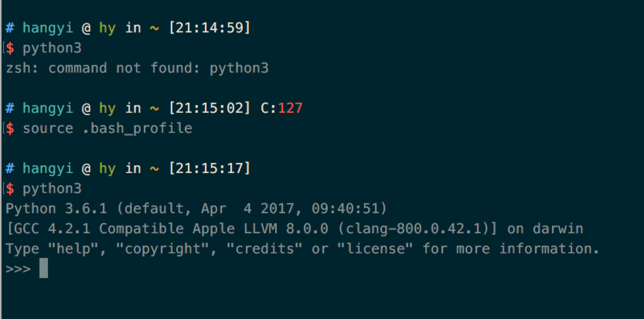This screenshot has width=644, height=319.
Task: Click the username hangyi in second prompt
Action: [x=48, y=109]
